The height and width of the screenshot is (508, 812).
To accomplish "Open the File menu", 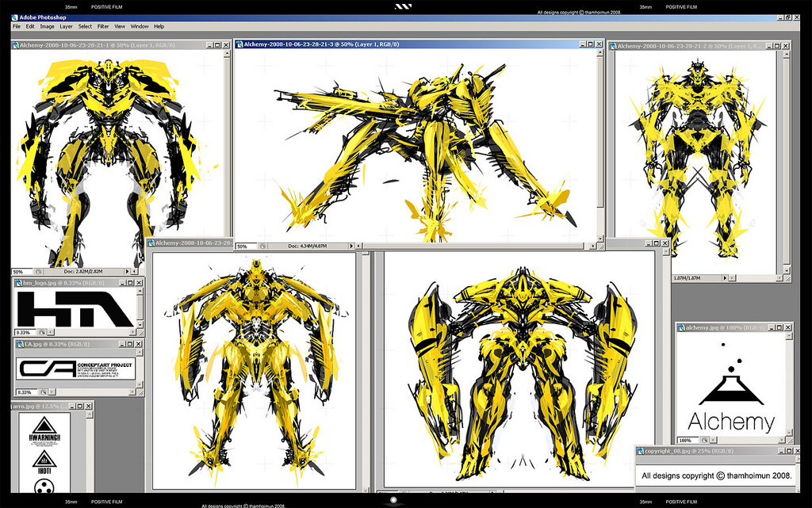I will tap(16, 26).
